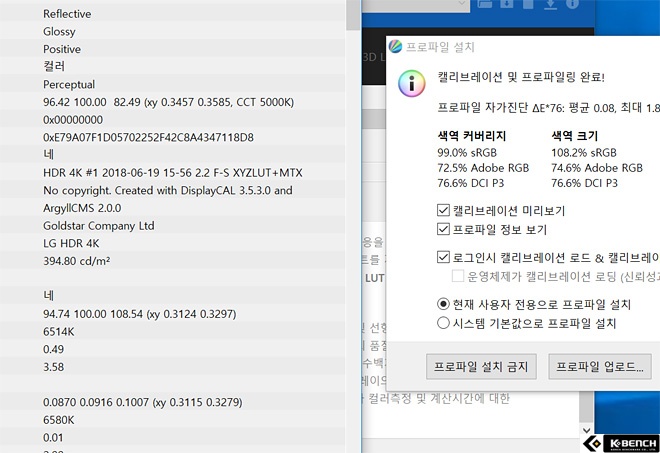Open the settings combo box in the DisplayCAL window
The width and height of the screenshot is (660, 453).
tap(416, 5)
